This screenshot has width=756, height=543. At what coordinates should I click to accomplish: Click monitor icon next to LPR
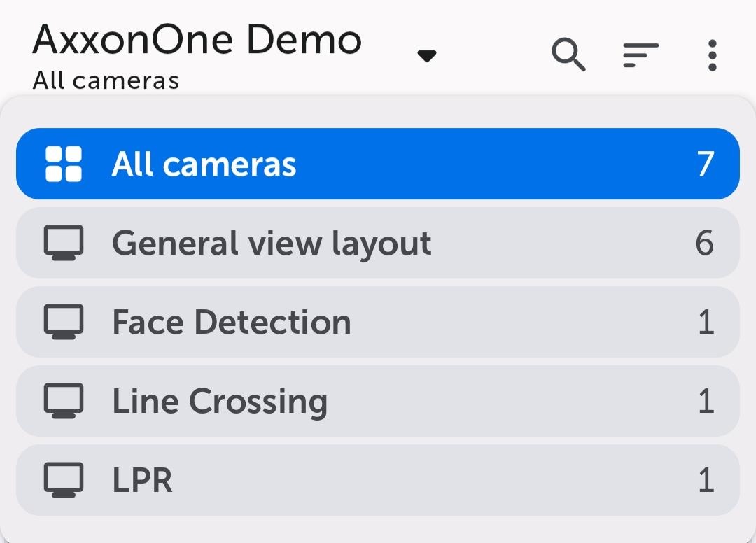(64, 480)
